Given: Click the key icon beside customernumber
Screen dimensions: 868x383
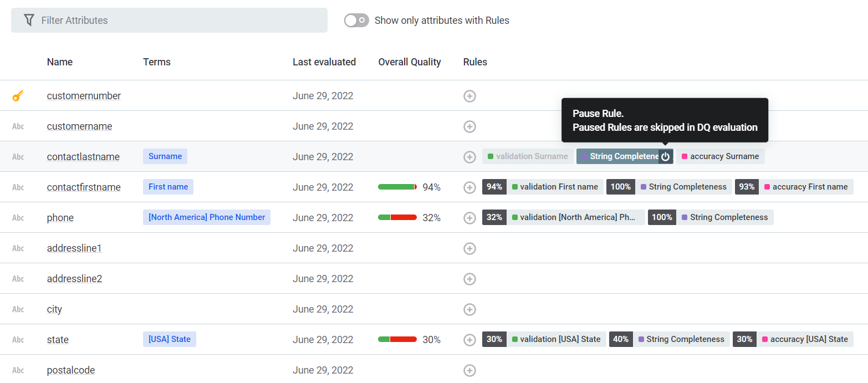Looking at the screenshot, I should [x=18, y=96].
